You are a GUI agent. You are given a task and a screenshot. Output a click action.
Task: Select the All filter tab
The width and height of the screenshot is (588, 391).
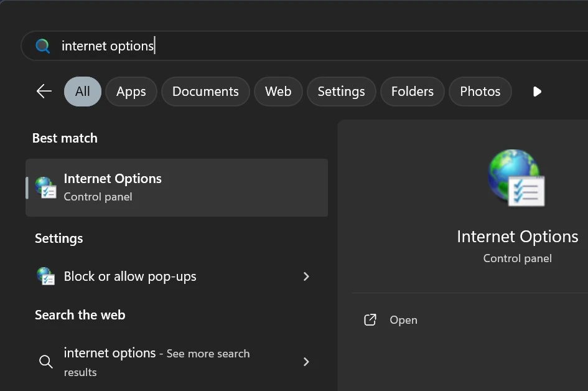click(83, 91)
